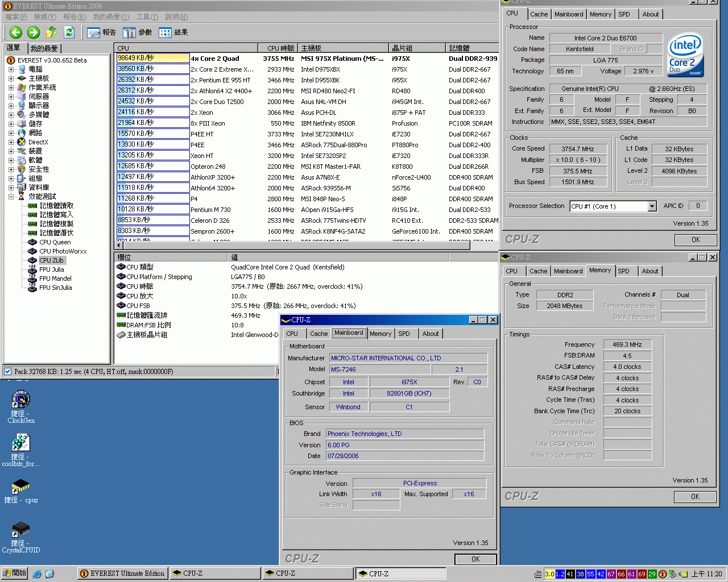Collapse the 效能測試 benchmark tree node
The height and width of the screenshot is (582, 728).
[x=11, y=197]
